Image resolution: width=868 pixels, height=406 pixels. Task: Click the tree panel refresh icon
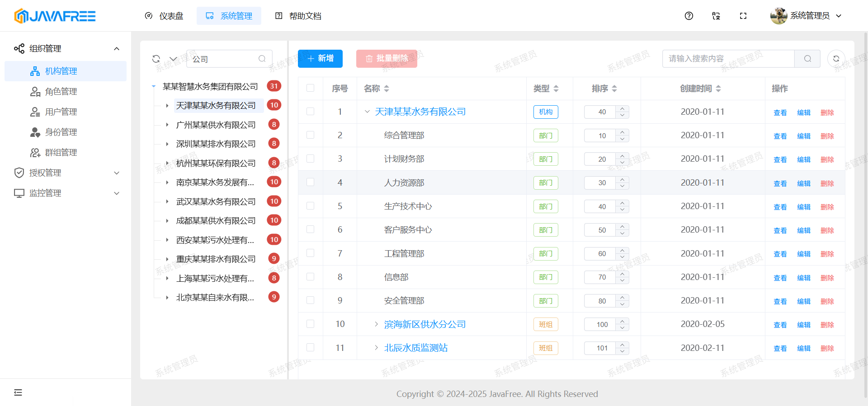156,59
